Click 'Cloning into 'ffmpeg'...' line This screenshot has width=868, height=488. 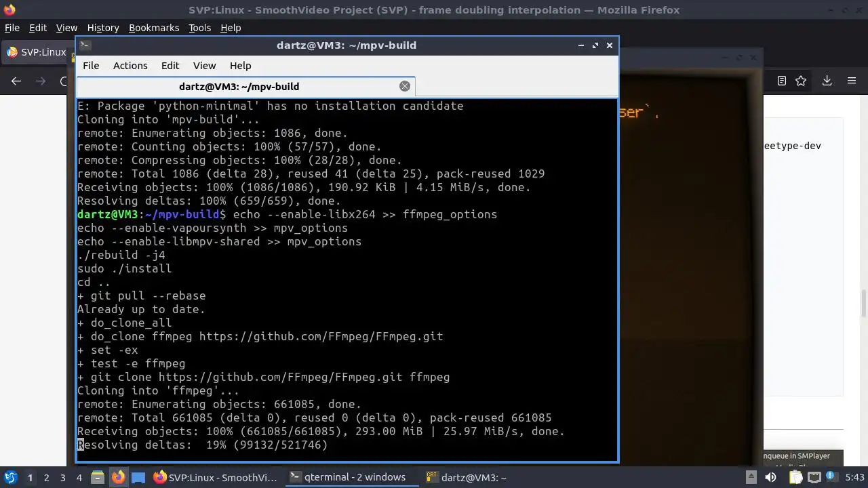click(x=158, y=390)
